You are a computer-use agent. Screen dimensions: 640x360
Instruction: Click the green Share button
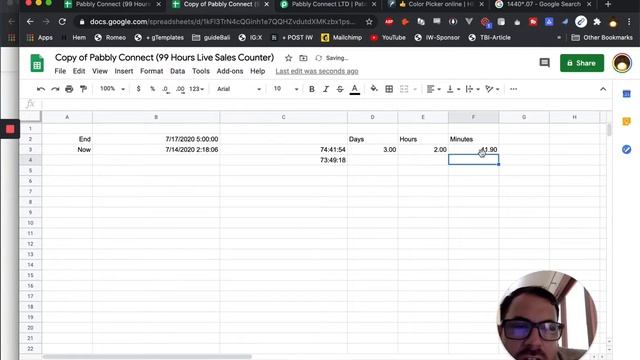tap(582, 63)
